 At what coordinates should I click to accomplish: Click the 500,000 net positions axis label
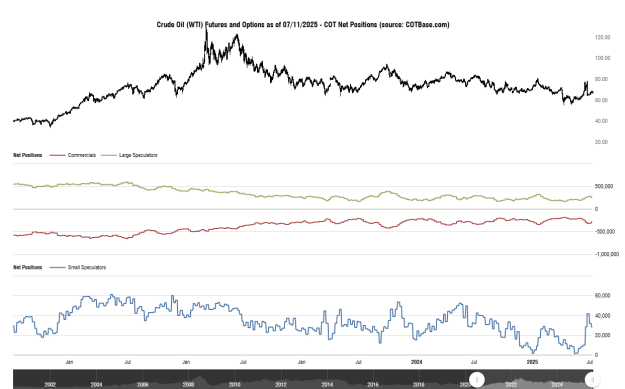[604, 187]
